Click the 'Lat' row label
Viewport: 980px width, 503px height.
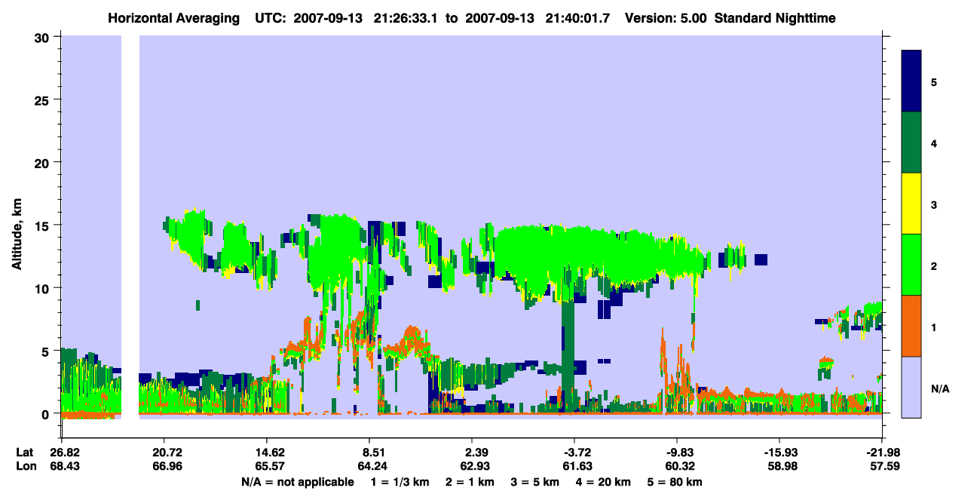(x=25, y=452)
